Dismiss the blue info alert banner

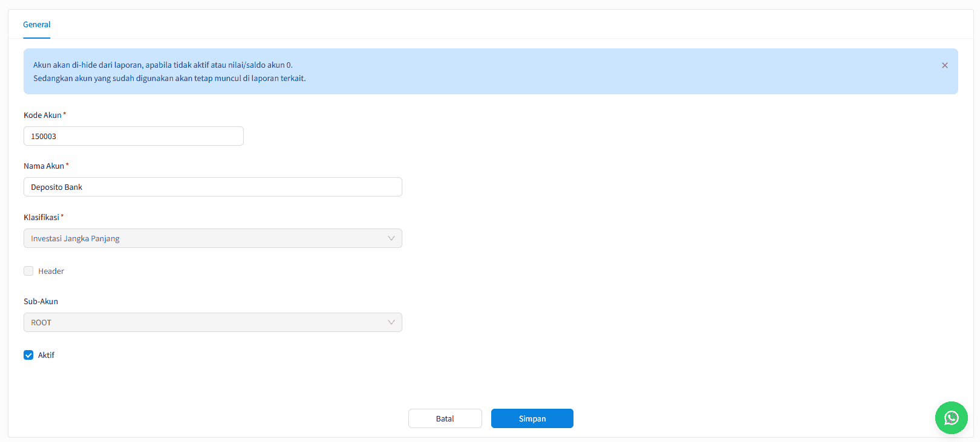click(944, 65)
